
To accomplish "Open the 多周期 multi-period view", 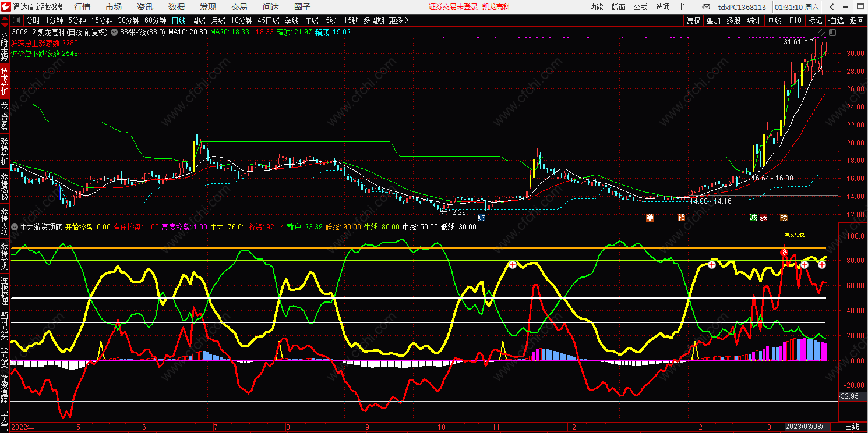I will pos(373,20).
